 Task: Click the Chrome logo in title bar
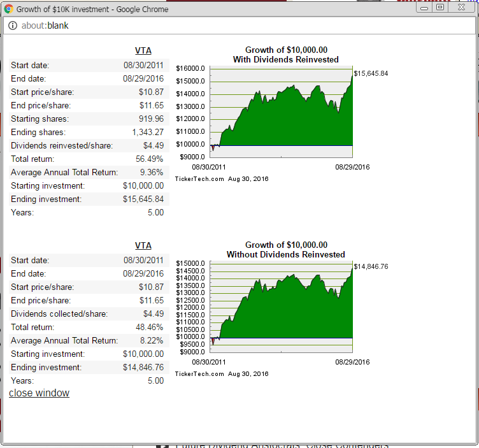click(x=9, y=9)
